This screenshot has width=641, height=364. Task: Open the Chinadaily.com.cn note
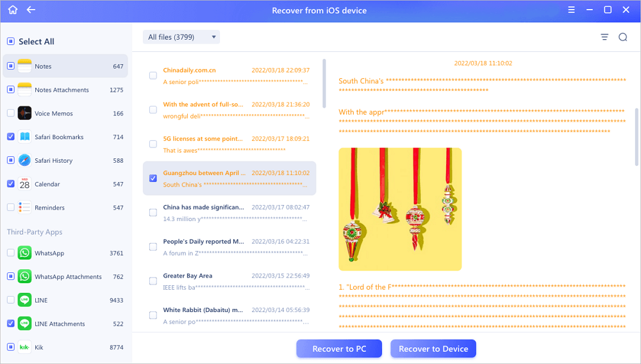pos(229,76)
